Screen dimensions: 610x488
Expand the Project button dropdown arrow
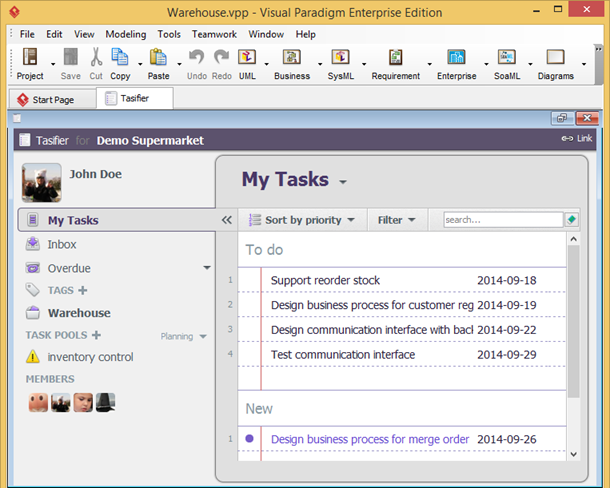pos(53,64)
